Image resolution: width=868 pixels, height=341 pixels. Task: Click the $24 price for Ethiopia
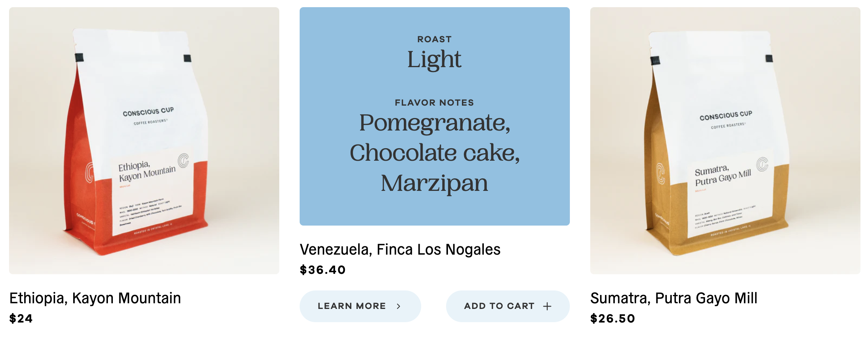tap(21, 319)
